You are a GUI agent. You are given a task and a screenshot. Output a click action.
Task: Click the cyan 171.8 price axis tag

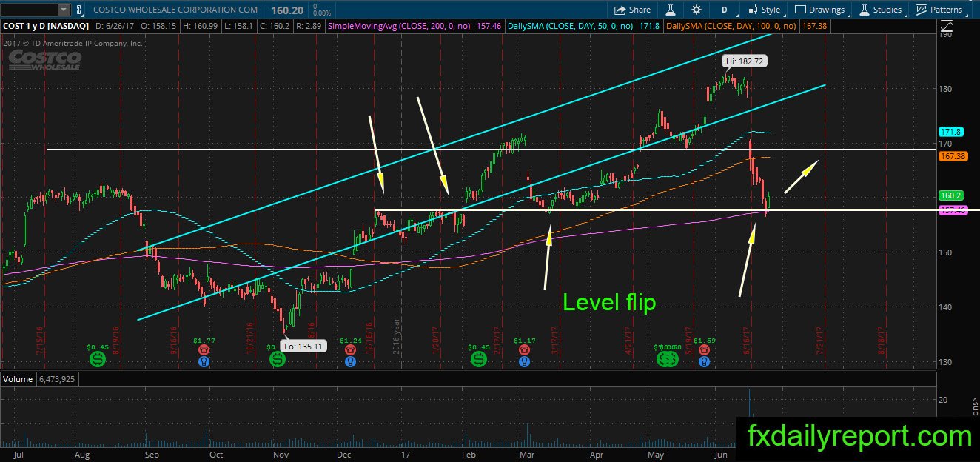[950, 131]
